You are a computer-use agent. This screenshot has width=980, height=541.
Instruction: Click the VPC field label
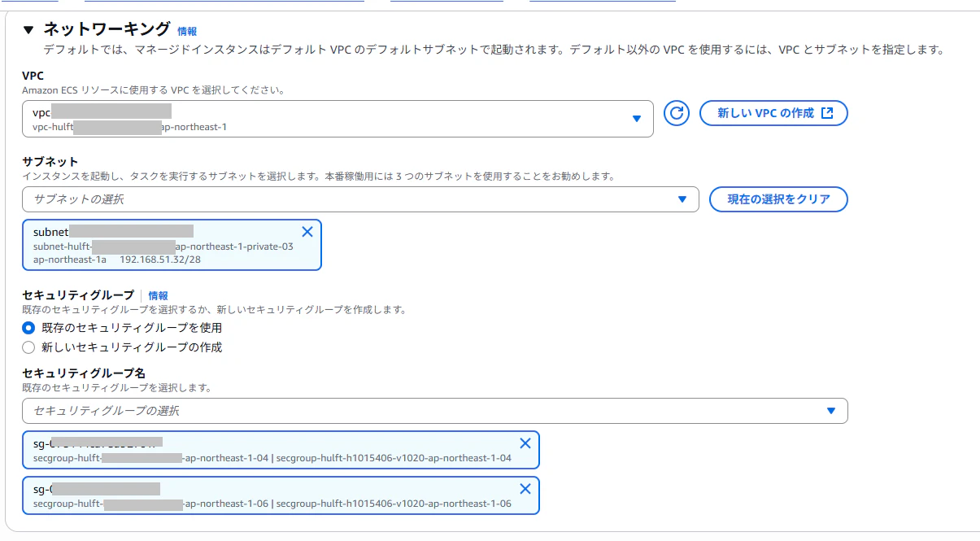coord(33,76)
